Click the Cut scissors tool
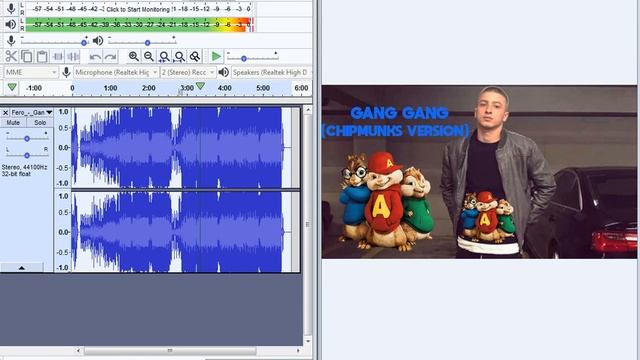 point(11,56)
